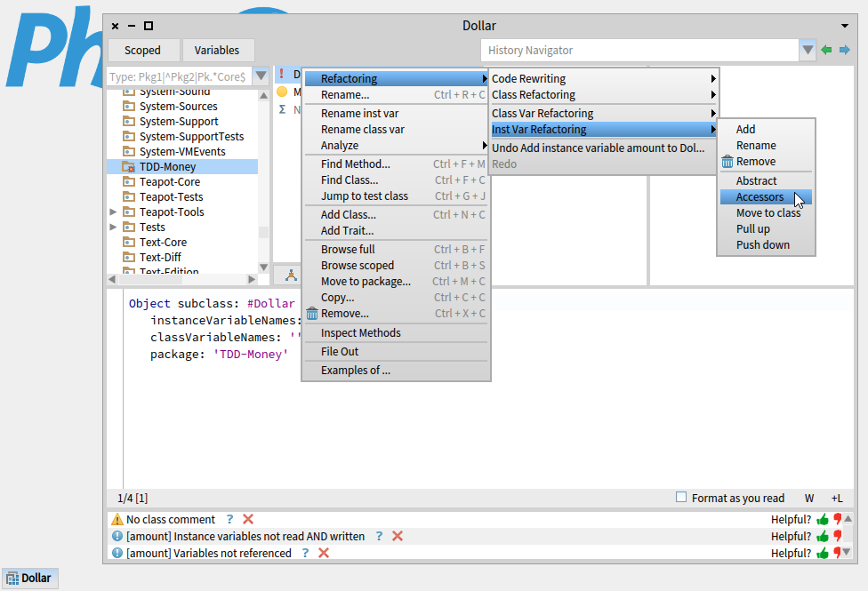Click the red exclamation icon in class list

[x=282, y=74]
